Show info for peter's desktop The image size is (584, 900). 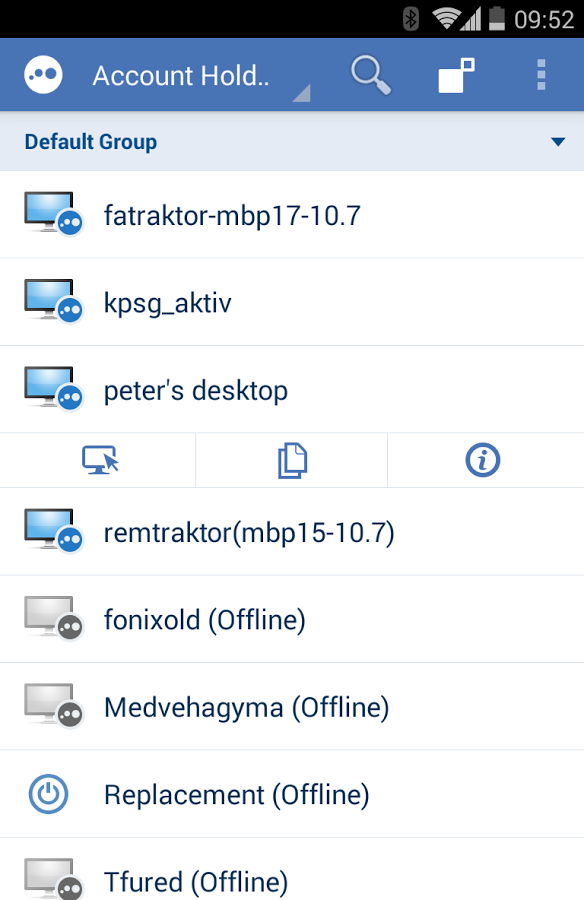[x=482, y=460]
